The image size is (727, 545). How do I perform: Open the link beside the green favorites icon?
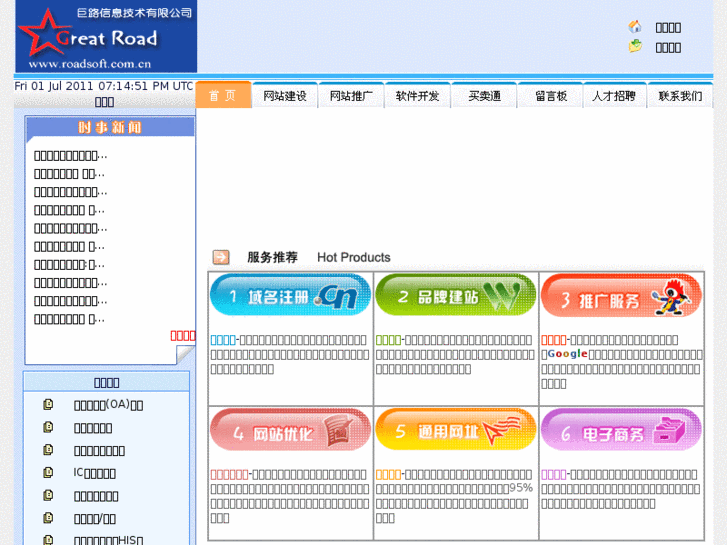point(668,48)
